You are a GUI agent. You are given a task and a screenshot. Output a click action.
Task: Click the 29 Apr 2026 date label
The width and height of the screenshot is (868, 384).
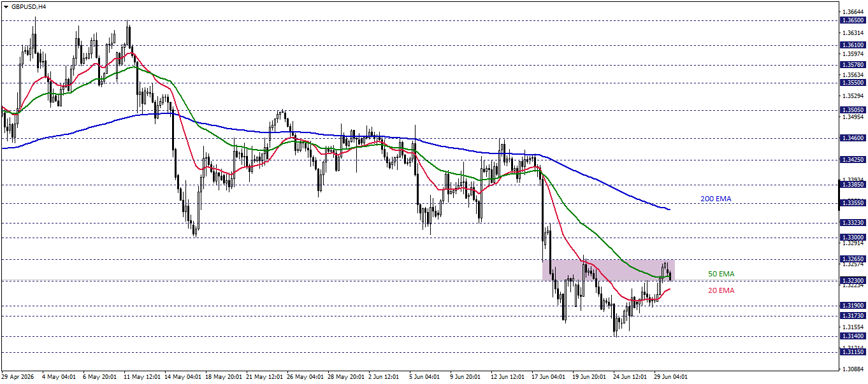(18, 377)
